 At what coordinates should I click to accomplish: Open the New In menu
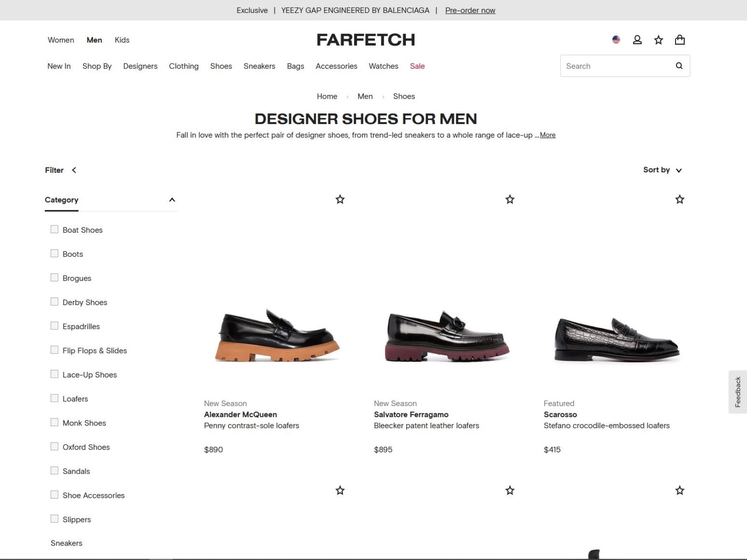click(59, 66)
